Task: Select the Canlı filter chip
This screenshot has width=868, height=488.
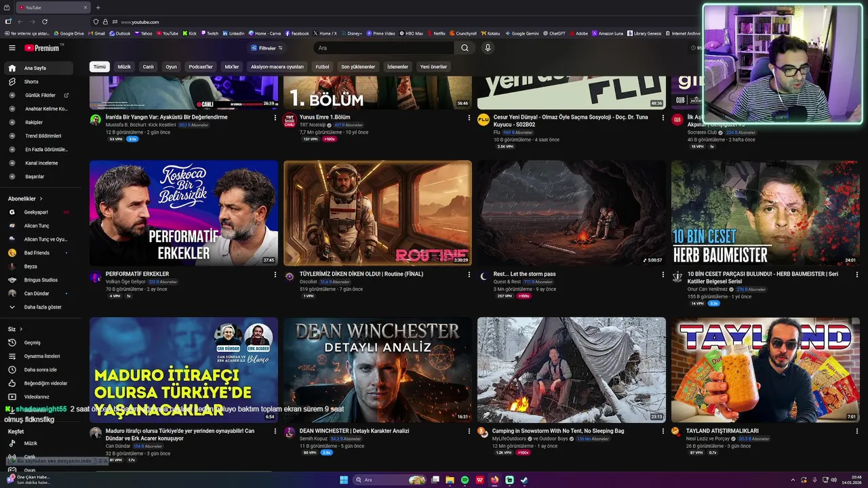Action: [148, 67]
